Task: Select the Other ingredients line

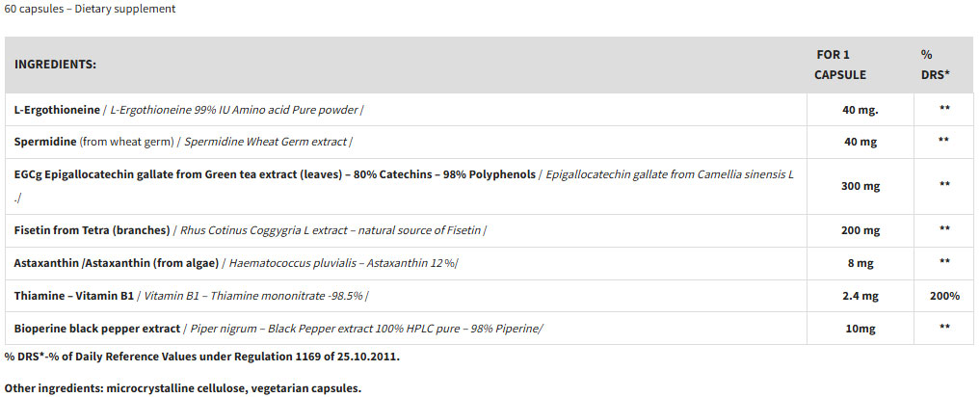Action: coord(183,388)
